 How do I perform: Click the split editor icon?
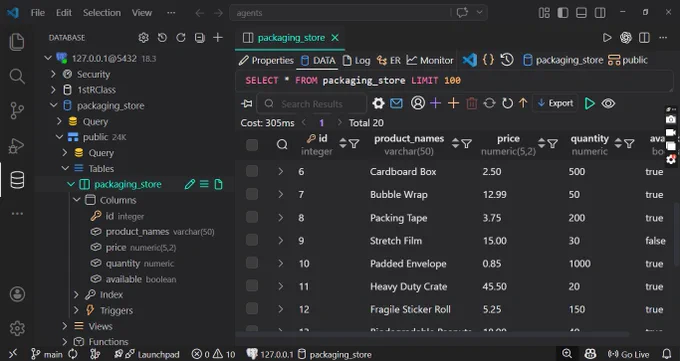[x=644, y=38]
